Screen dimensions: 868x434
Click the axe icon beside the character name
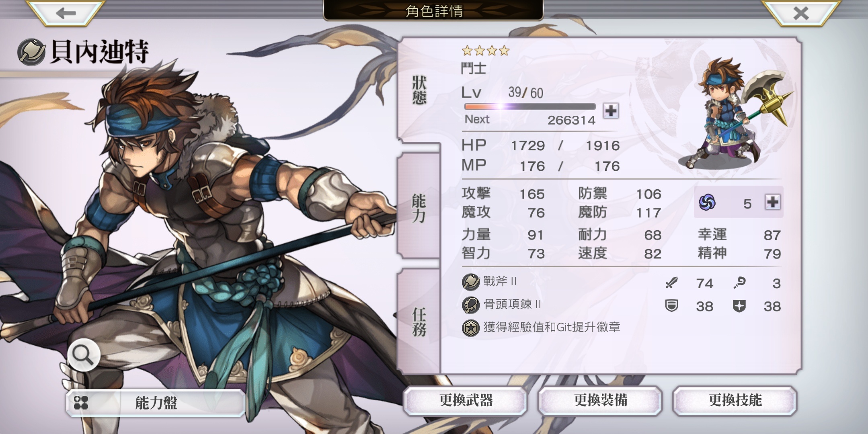click(x=31, y=52)
